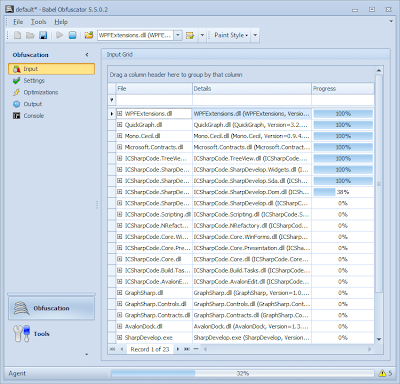Click the row indicator for WPFExtensions.dll
400x384 pixels.
tap(112, 114)
